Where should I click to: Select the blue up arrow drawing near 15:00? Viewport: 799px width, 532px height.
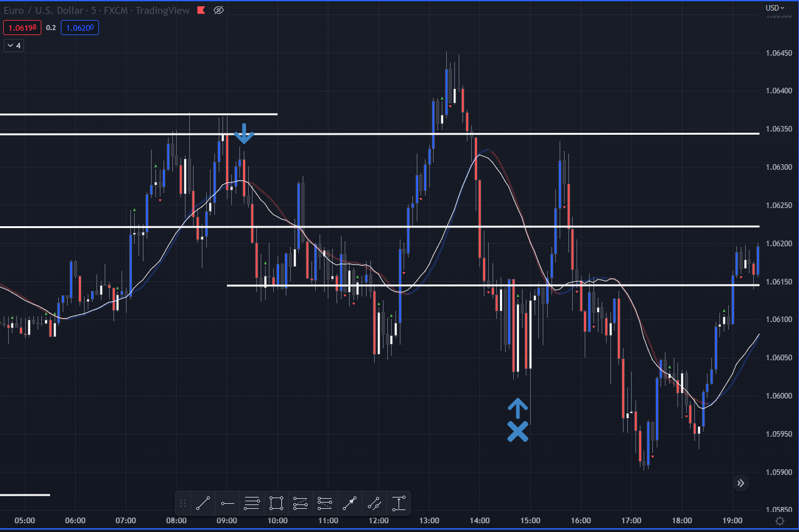[517, 409]
